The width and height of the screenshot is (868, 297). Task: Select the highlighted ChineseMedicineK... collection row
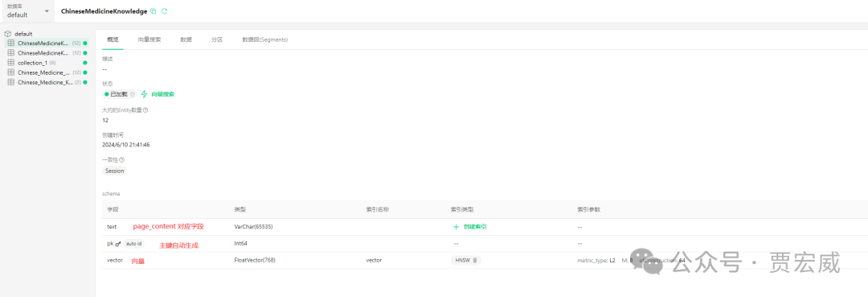click(47, 43)
